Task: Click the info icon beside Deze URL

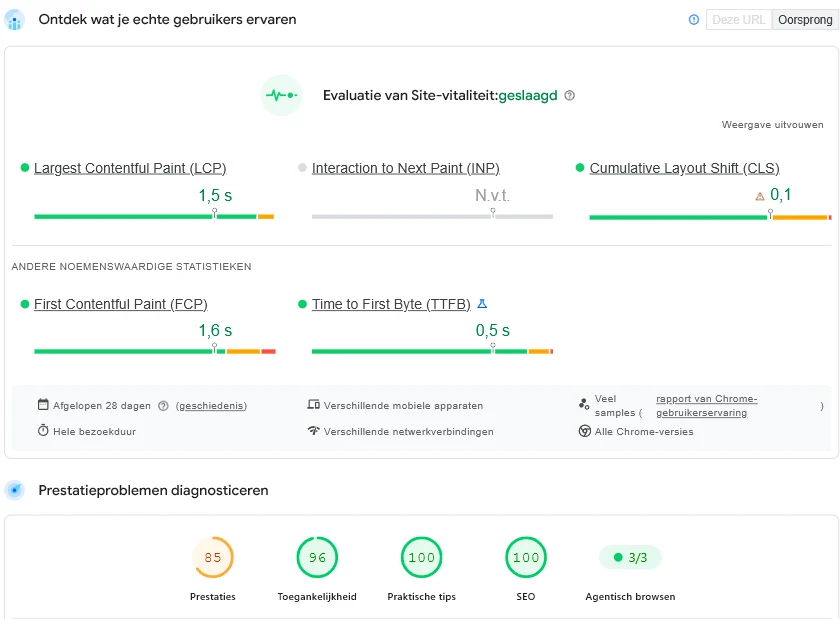Action: coord(694,20)
